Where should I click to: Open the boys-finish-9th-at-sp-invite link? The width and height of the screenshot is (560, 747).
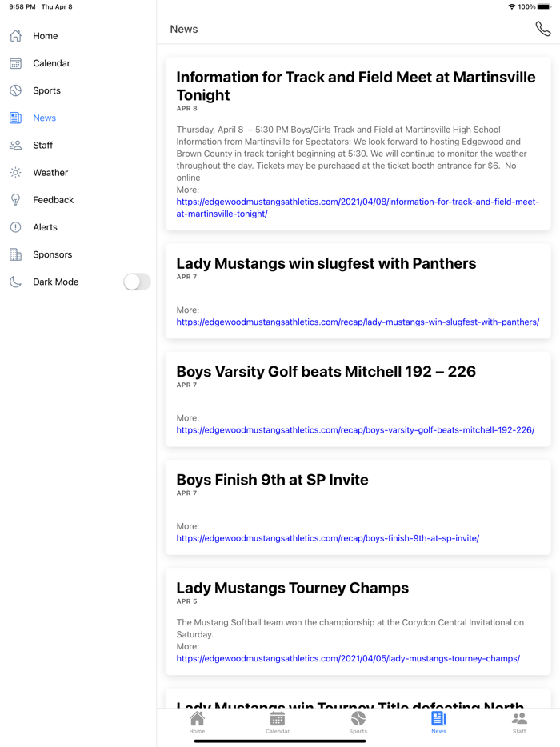(x=327, y=538)
